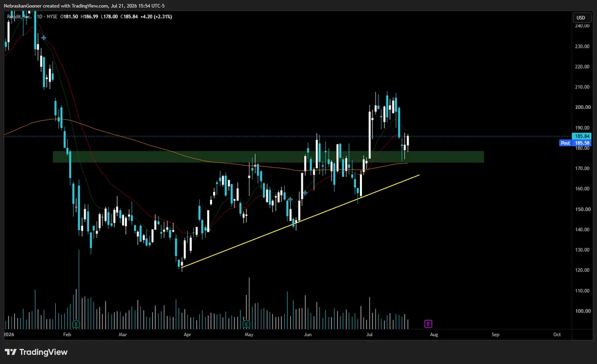
Task: Click the Aug label on the time axis
Action: tap(434, 335)
